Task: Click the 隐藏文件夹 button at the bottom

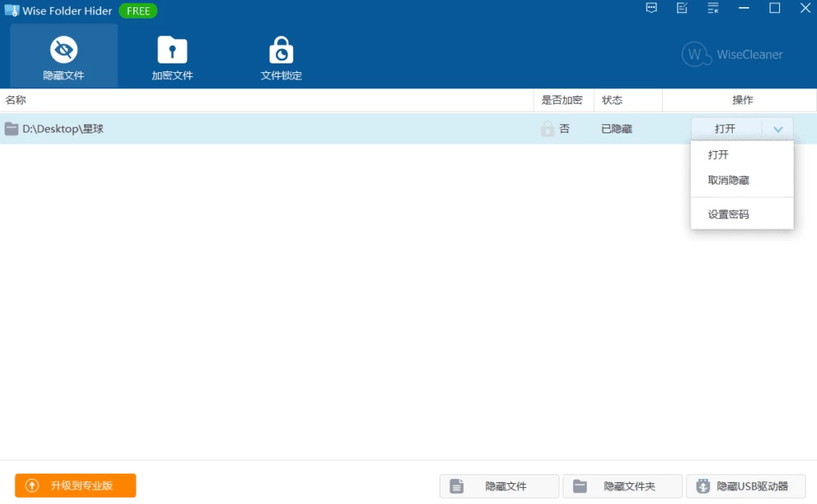Action: (x=622, y=486)
